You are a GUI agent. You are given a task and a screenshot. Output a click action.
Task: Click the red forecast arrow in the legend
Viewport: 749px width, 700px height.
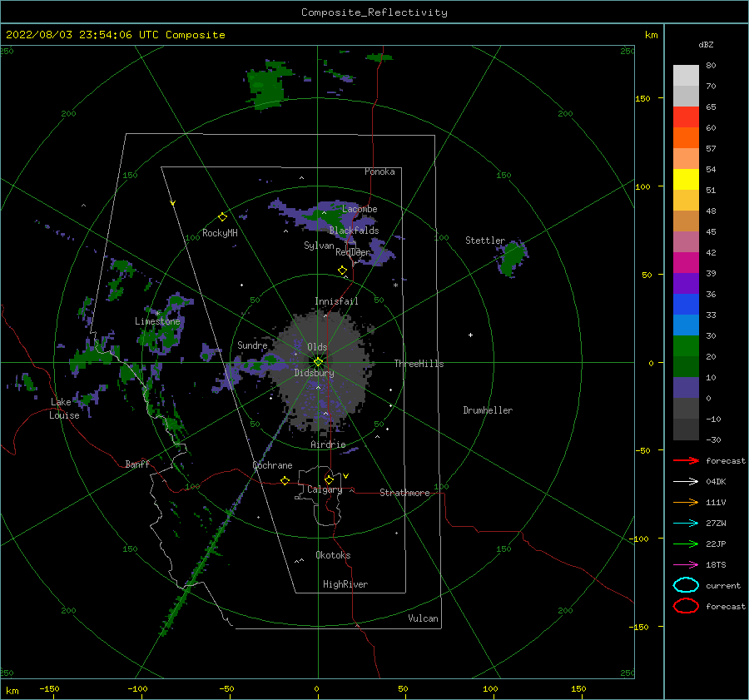[686, 460]
